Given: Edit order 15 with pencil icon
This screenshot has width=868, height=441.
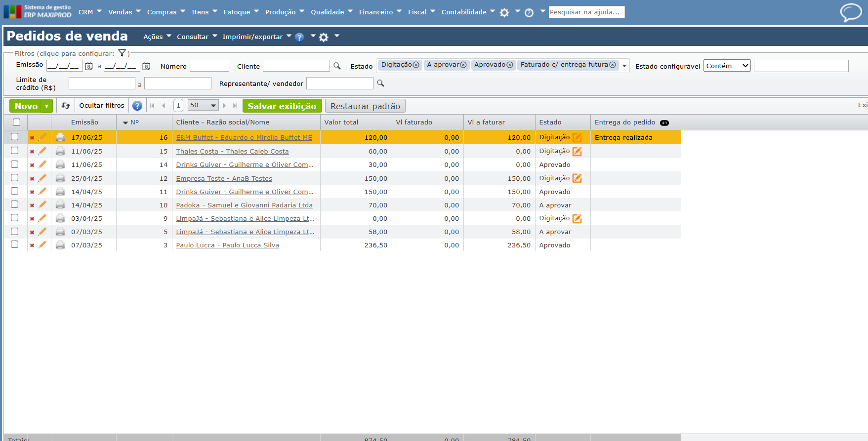Looking at the screenshot, I should pos(42,151).
